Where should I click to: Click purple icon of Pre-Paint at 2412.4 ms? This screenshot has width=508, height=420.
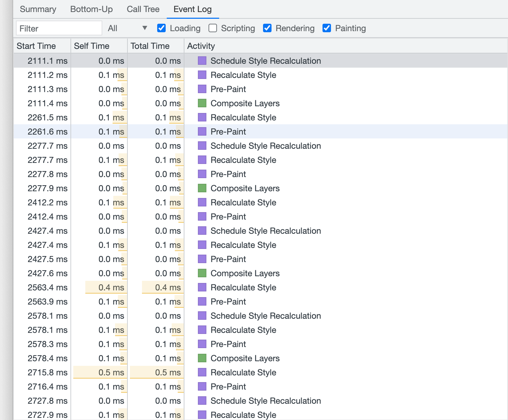point(202,216)
